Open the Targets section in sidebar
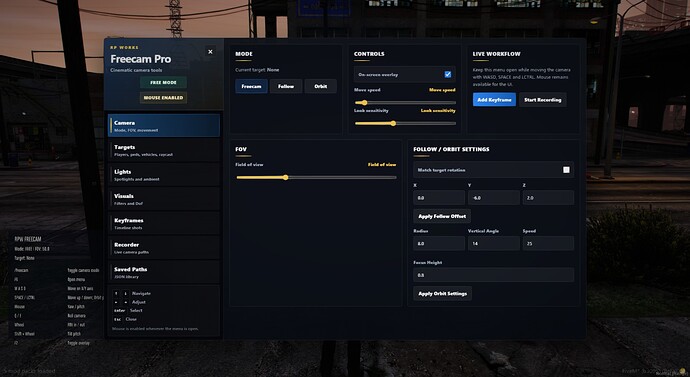 pyautogui.click(x=164, y=150)
